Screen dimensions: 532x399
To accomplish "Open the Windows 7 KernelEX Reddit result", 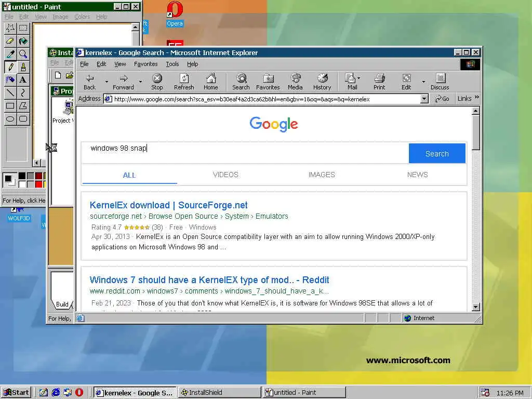I will (209, 280).
